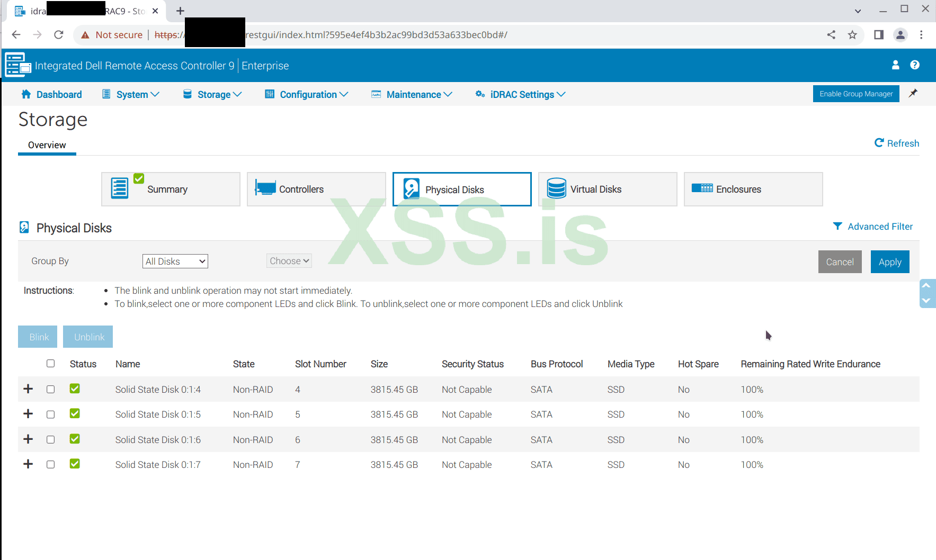Open the Controllers tile
Screen dimensions: 936x560
pos(316,189)
